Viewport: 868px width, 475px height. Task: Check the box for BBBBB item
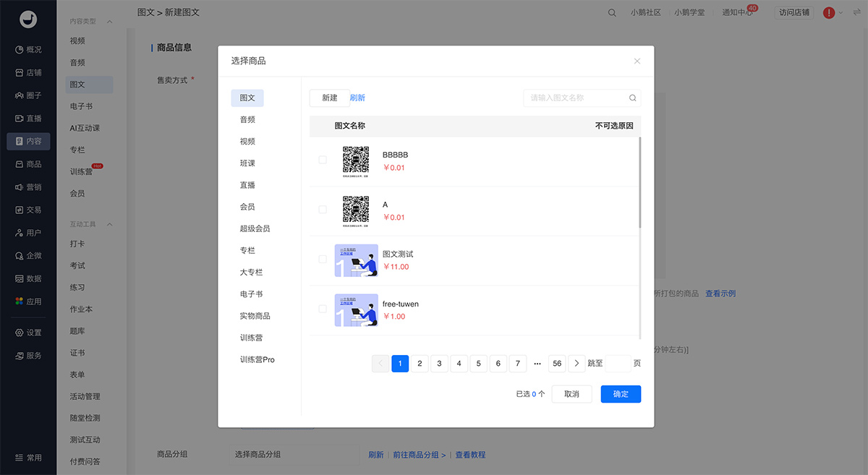point(323,160)
